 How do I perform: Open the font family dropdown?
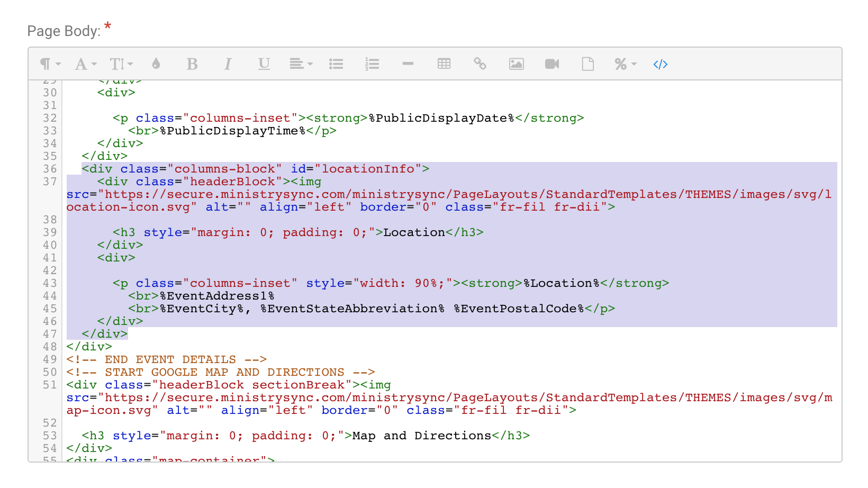click(86, 64)
